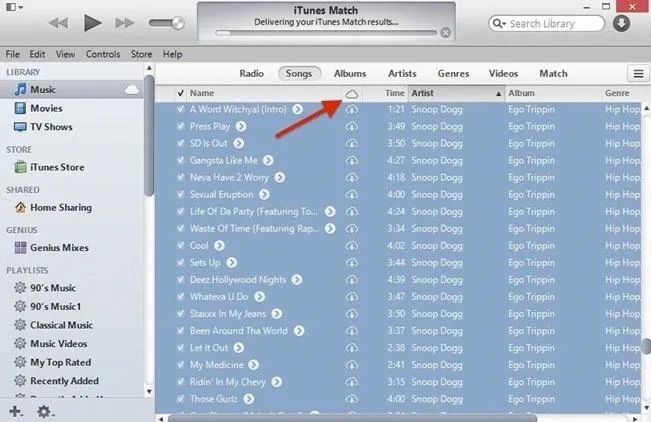651x422 pixels.
Task: Uncheck the Press Play song checkbox
Action: coord(181,126)
